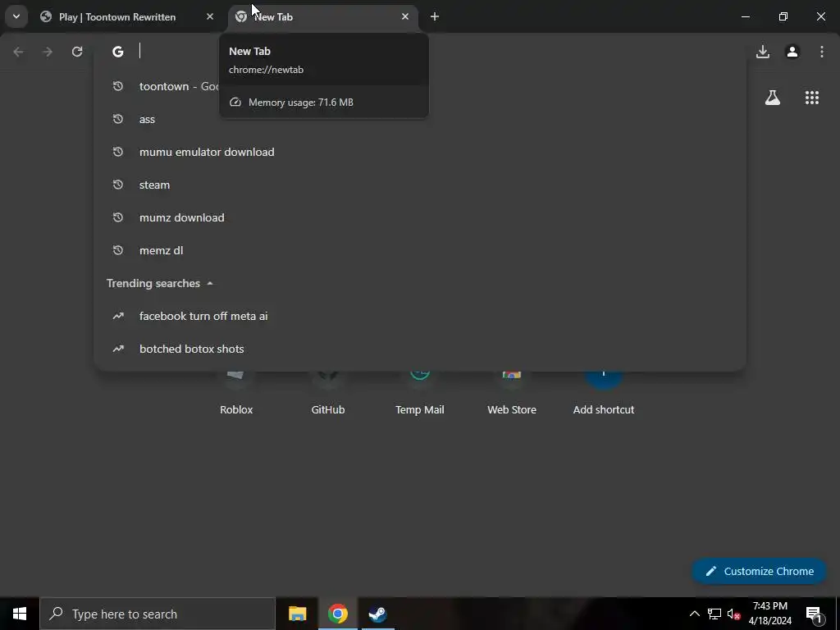The width and height of the screenshot is (840, 630).
Task: Click the muted volume icon
Action: coord(734,614)
